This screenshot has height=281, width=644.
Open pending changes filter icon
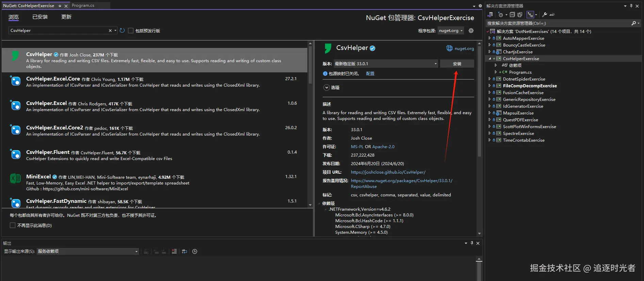tap(500, 15)
